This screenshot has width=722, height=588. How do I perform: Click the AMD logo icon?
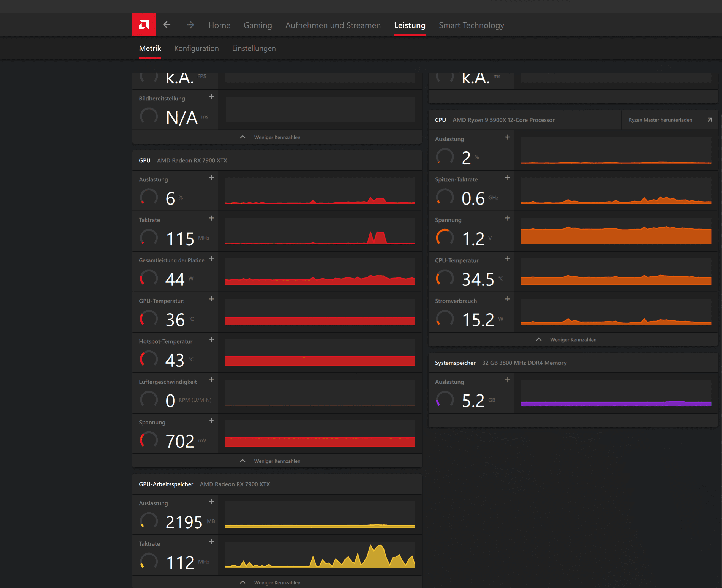coord(144,25)
